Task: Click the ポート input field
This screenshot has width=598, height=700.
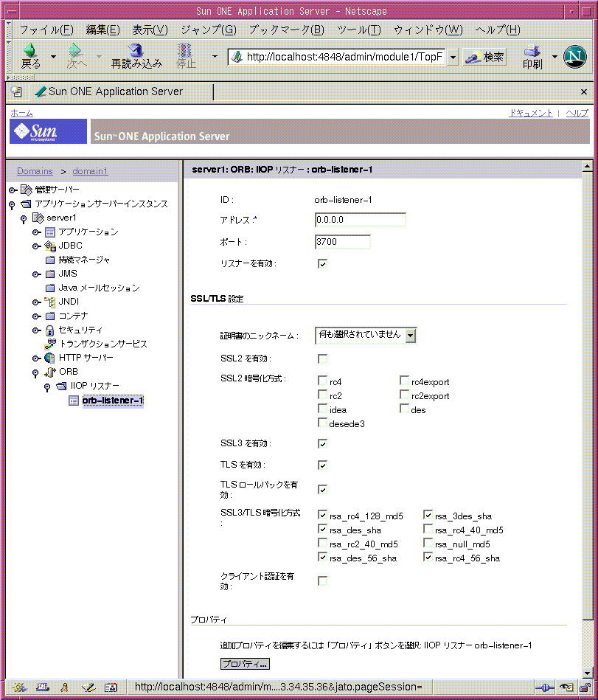Action: coord(342,241)
